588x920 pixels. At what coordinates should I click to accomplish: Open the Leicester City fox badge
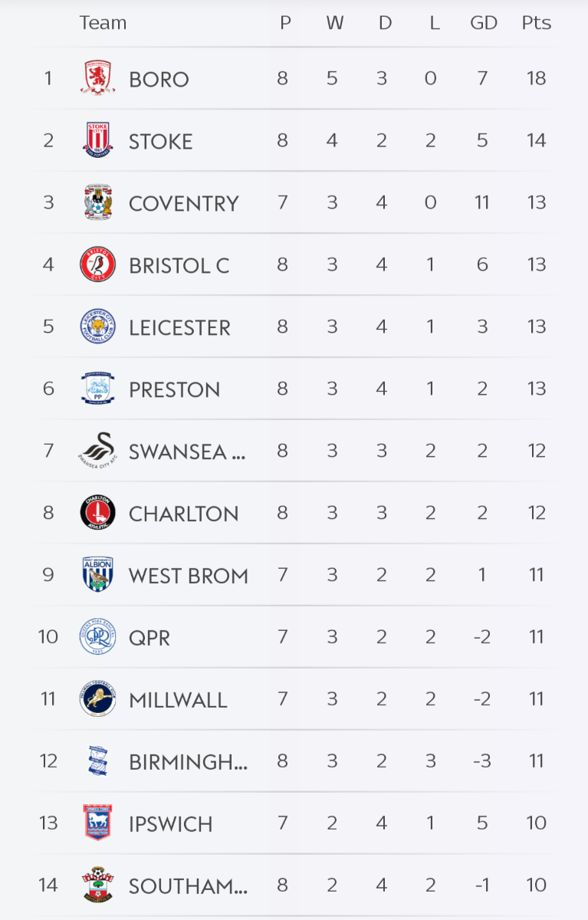pos(98,327)
